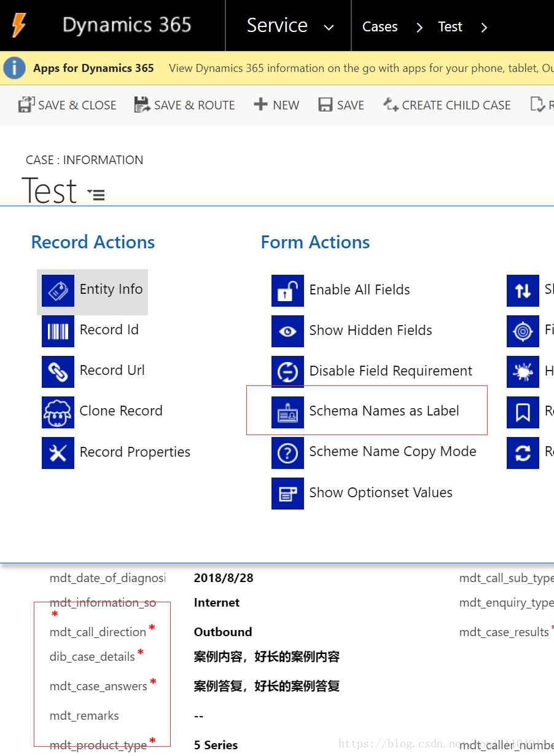Open the Entity Info icon
554x756 pixels.
(x=58, y=291)
